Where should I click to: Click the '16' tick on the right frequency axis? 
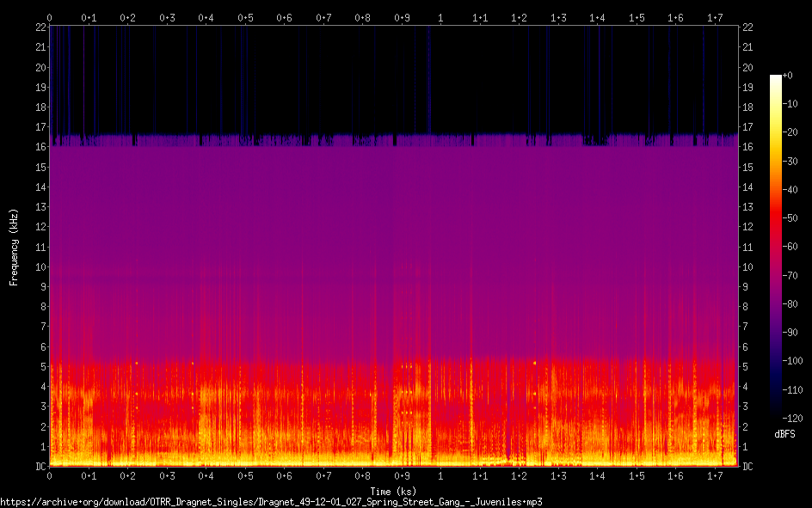point(747,148)
